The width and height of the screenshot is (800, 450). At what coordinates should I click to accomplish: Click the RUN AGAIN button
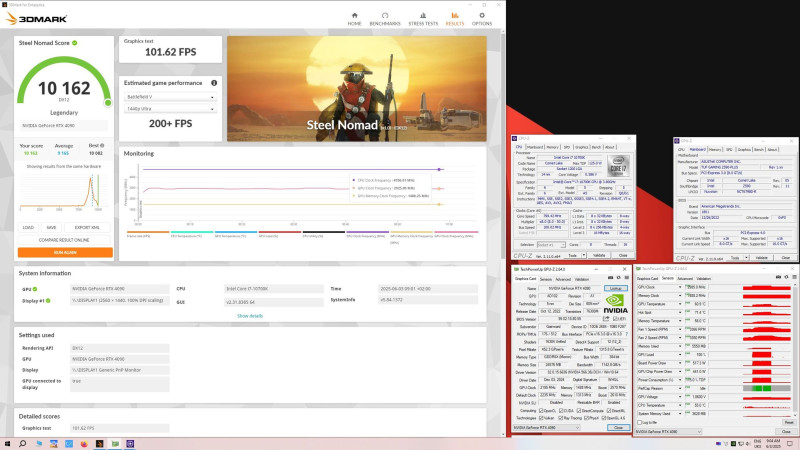(x=65, y=252)
